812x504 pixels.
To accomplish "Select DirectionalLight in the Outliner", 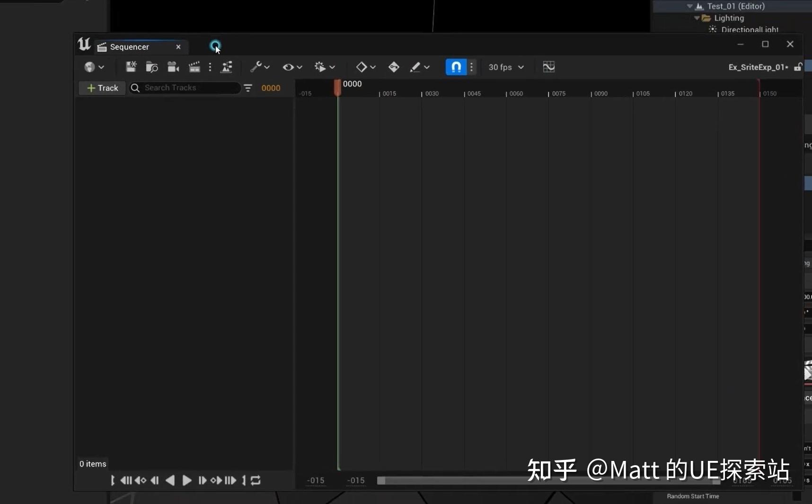I will pyautogui.click(x=750, y=29).
